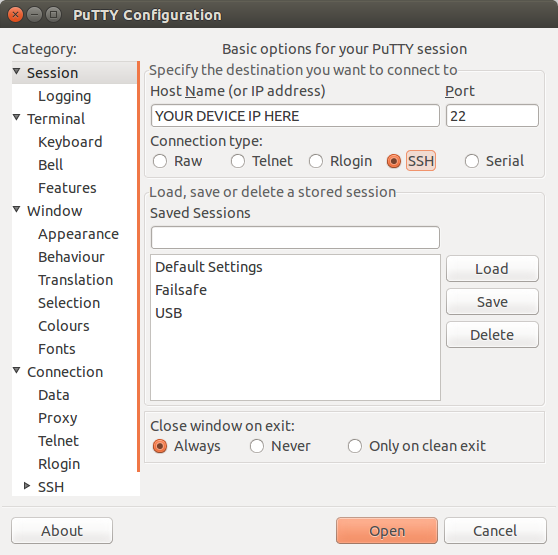
Task: Open the Logging category
Action: click(x=64, y=96)
